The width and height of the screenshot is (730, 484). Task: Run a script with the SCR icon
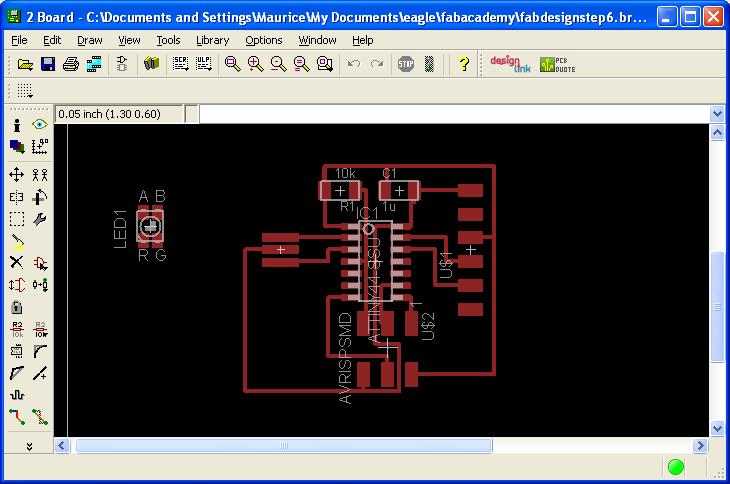coord(180,64)
